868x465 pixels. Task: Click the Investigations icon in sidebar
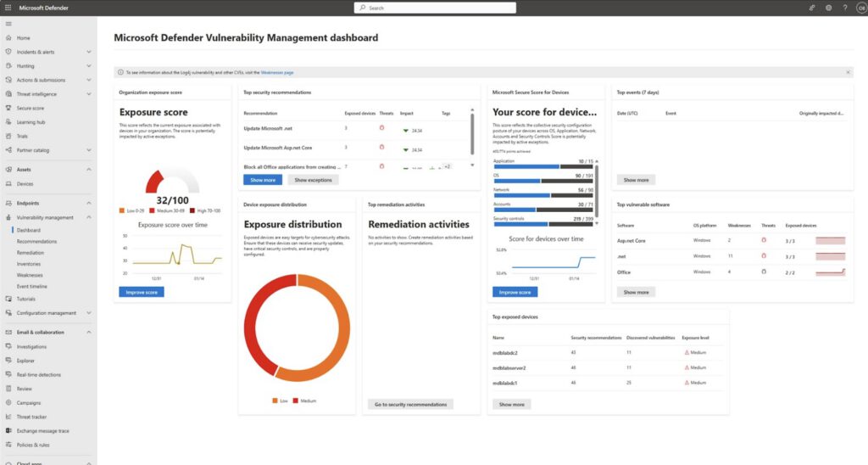[x=8, y=346]
